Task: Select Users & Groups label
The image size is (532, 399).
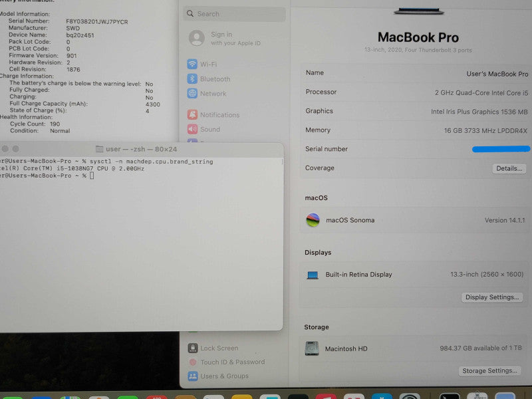Action: pyautogui.click(x=224, y=376)
